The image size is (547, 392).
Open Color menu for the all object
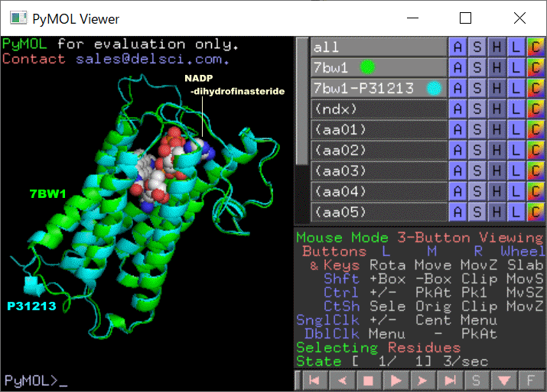click(536, 47)
